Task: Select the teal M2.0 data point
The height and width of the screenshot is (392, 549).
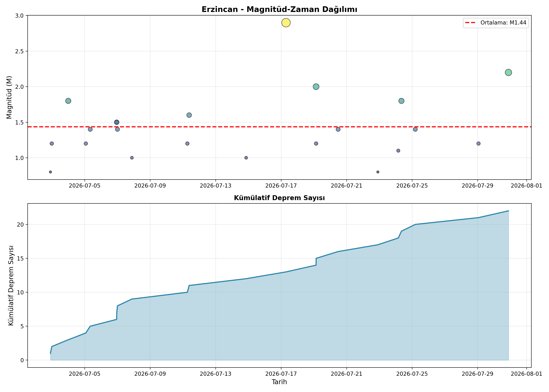Action: 316,87
